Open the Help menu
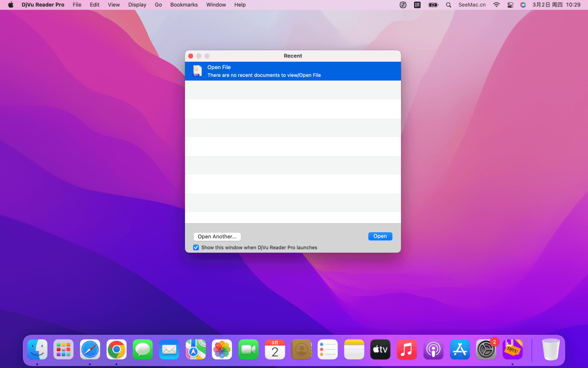The height and width of the screenshot is (368, 588). pyautogui.click(x=240, y=5)
